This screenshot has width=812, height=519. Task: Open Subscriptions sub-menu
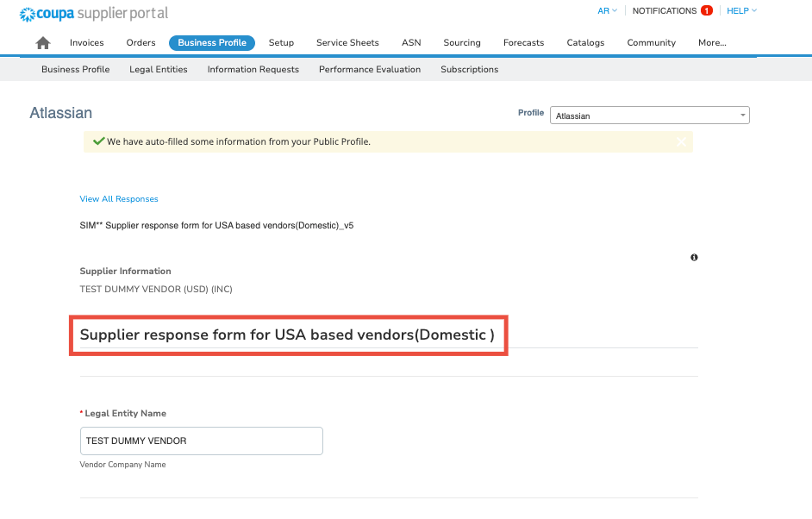pos(469,70)
